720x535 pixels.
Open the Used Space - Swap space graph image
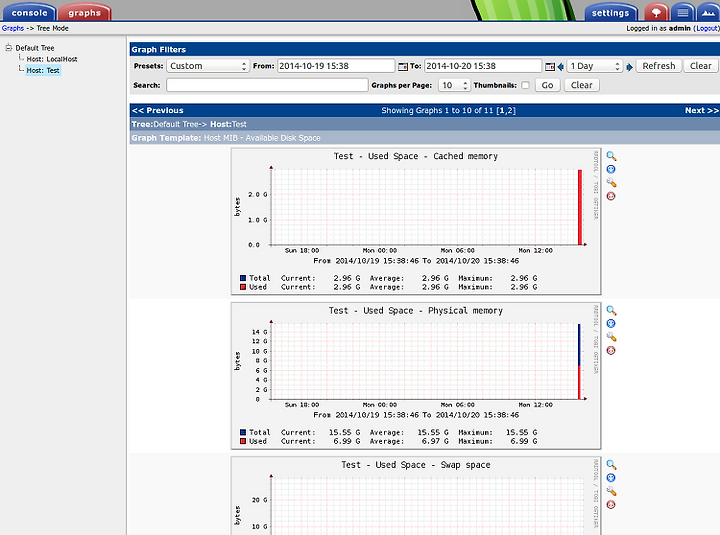coord(416,496)
